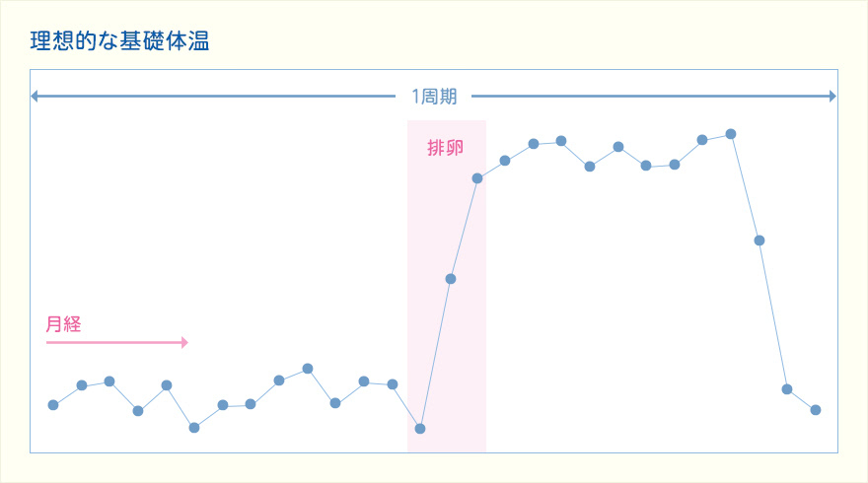The image size is (868, 483).
Task: Select the second data point from the left
Action: click(82, 385)
